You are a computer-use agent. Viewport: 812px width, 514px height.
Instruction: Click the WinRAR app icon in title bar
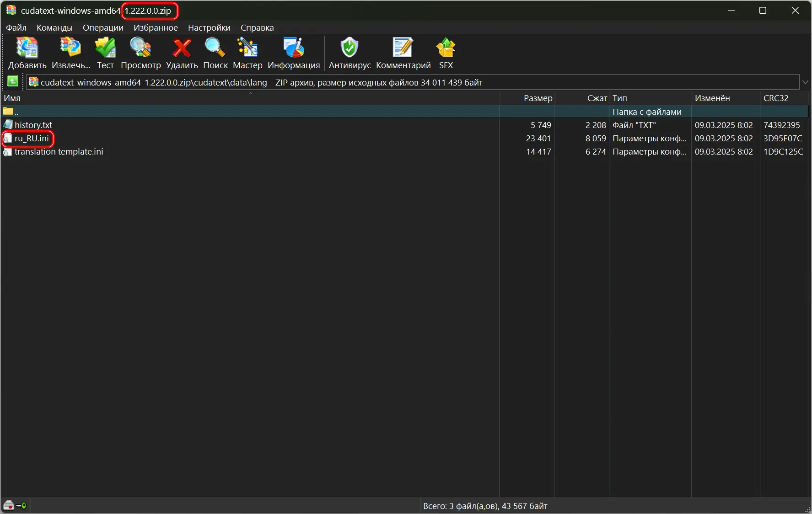(x=11, y=10)
